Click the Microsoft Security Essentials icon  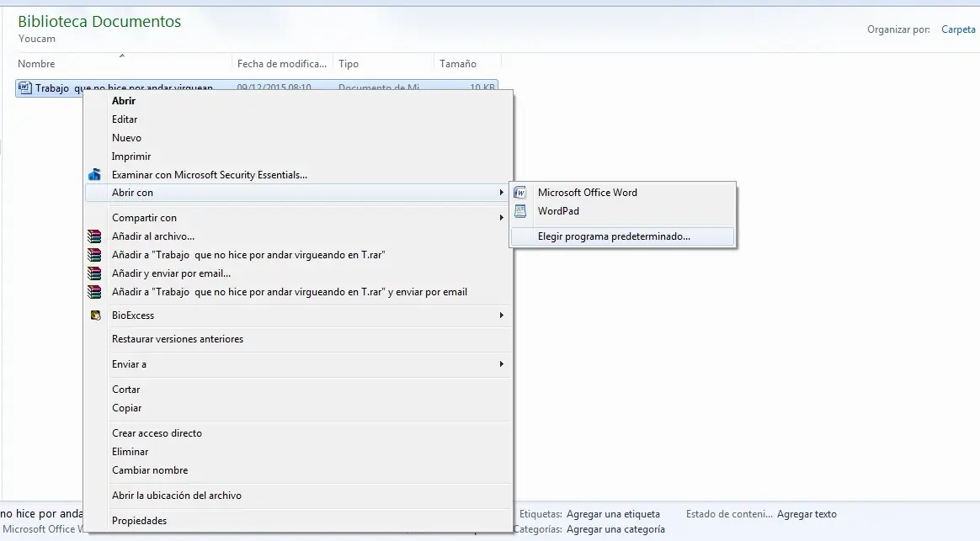pyautogui.click(x=94, y=175)
